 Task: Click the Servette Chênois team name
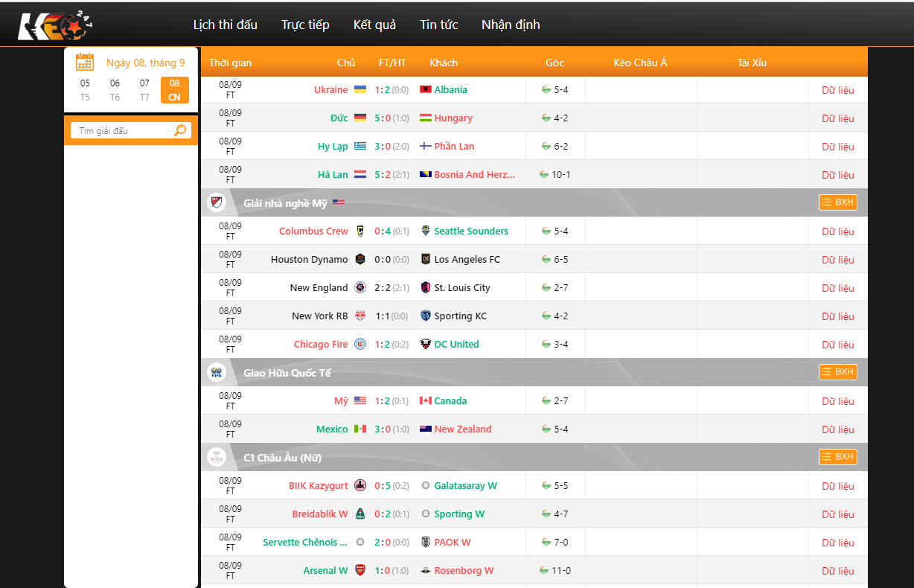[305, 542]
